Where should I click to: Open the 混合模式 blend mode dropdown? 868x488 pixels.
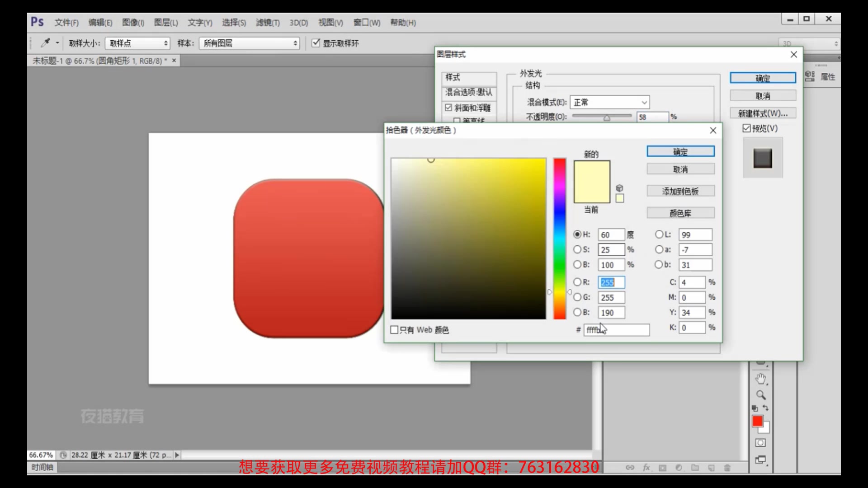click(610, 103)
